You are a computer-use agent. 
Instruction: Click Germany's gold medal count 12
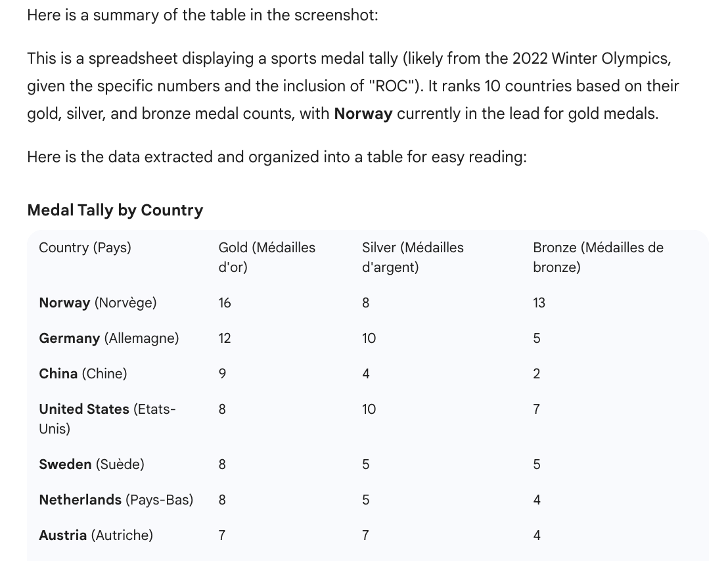click(x=225, y=338)
